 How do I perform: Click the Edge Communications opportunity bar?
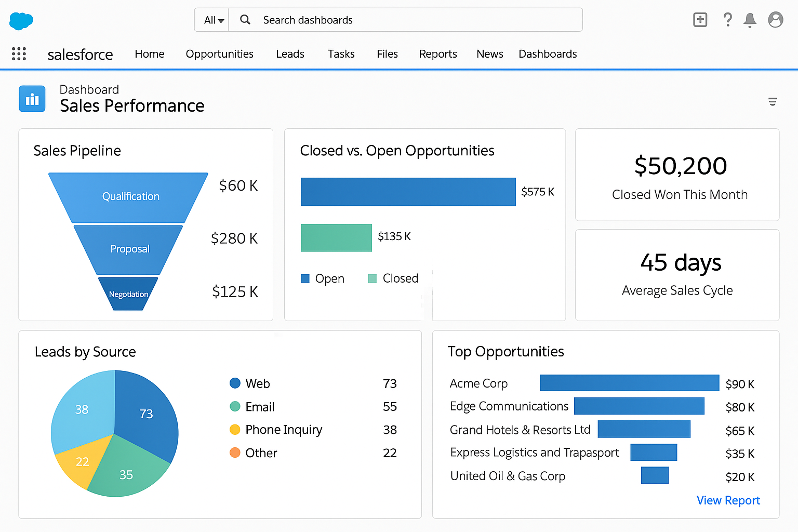coord(639,406)
